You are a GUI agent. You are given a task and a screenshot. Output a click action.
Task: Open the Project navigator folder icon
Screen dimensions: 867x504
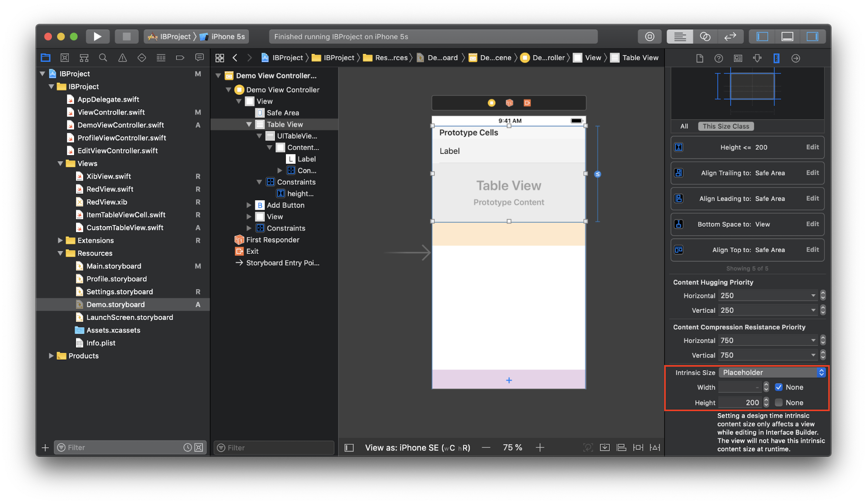click(x=46, y=58)
